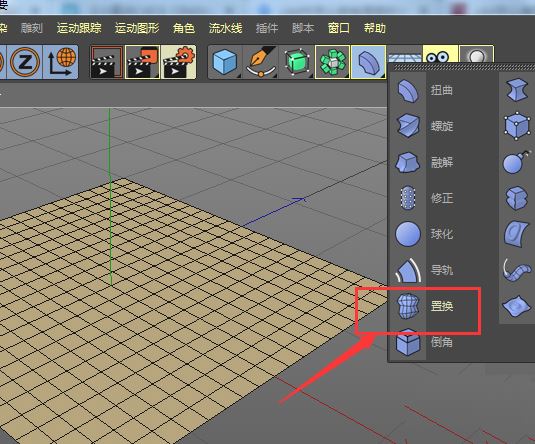Open the 帮助 menu
Image resolution: width=535 pixels, height=444 pixels.
pos(375,28)
